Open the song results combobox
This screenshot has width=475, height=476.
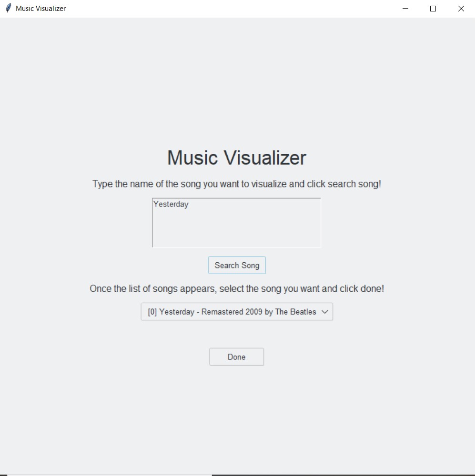tap(237, 312)
